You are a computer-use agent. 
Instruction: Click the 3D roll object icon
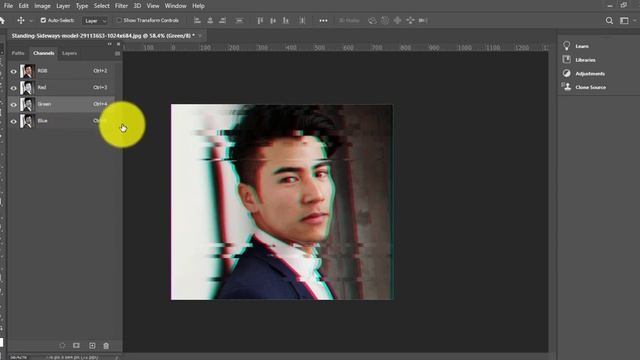tap(385, 20)
